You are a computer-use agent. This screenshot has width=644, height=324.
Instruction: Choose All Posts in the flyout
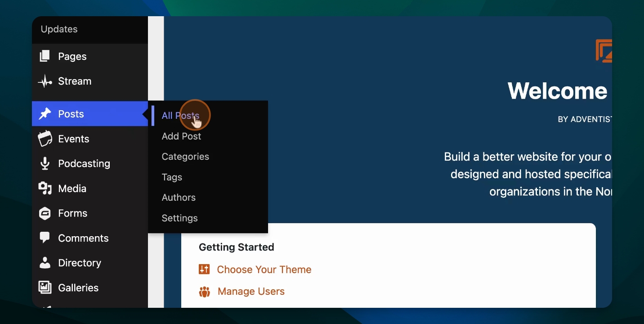pos(180,116)
